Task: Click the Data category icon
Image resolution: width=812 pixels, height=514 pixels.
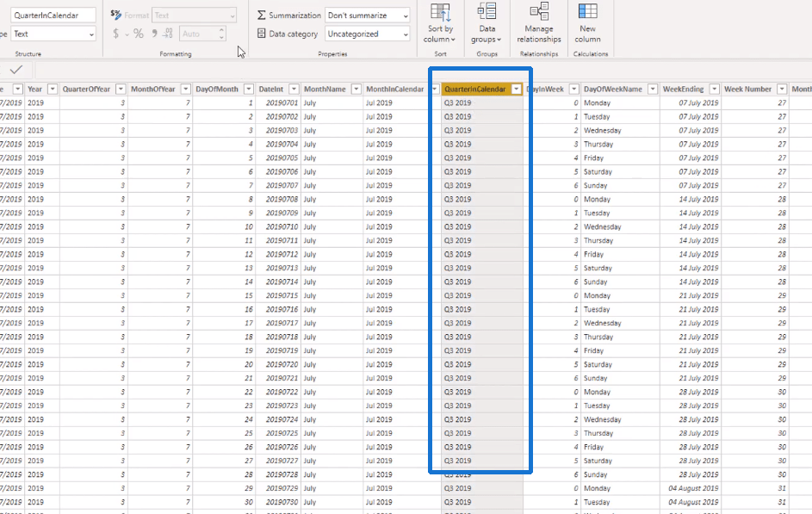Action: point(262,34)
